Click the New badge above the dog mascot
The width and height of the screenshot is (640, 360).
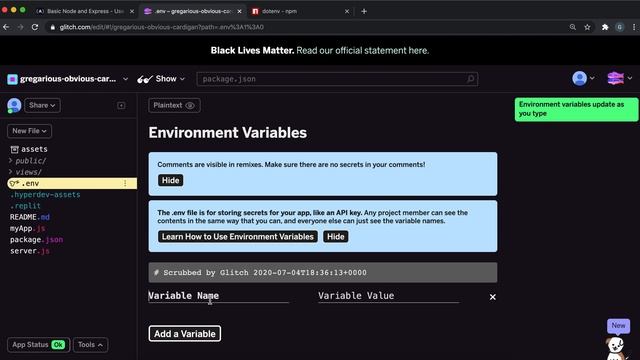pos(618,326)
